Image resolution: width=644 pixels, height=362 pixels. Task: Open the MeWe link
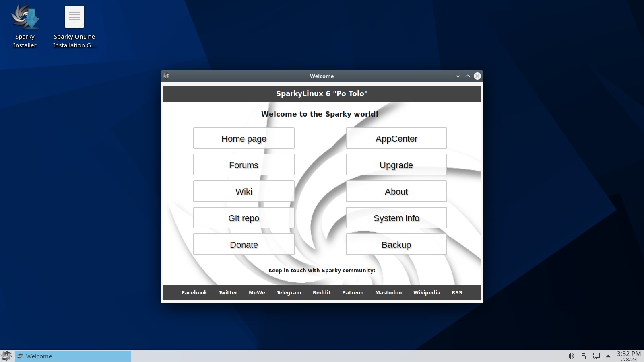point(257,293)
